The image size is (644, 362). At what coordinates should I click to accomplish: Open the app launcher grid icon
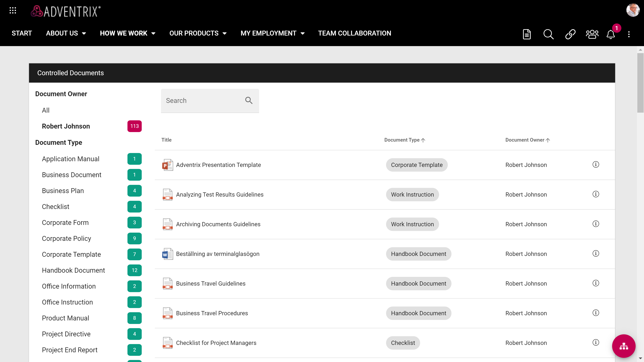coord(13,11)
